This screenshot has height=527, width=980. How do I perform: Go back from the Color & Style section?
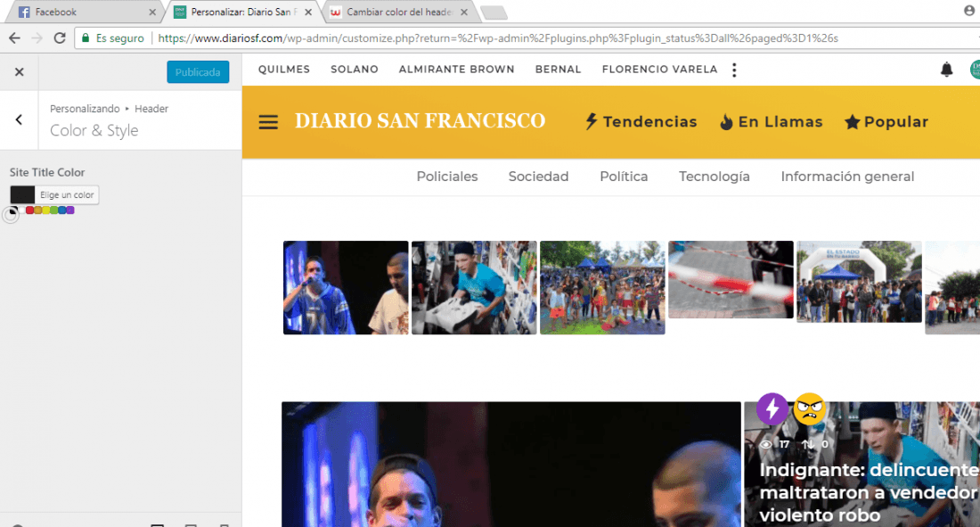pyautogui.click(x=19, y=119)
